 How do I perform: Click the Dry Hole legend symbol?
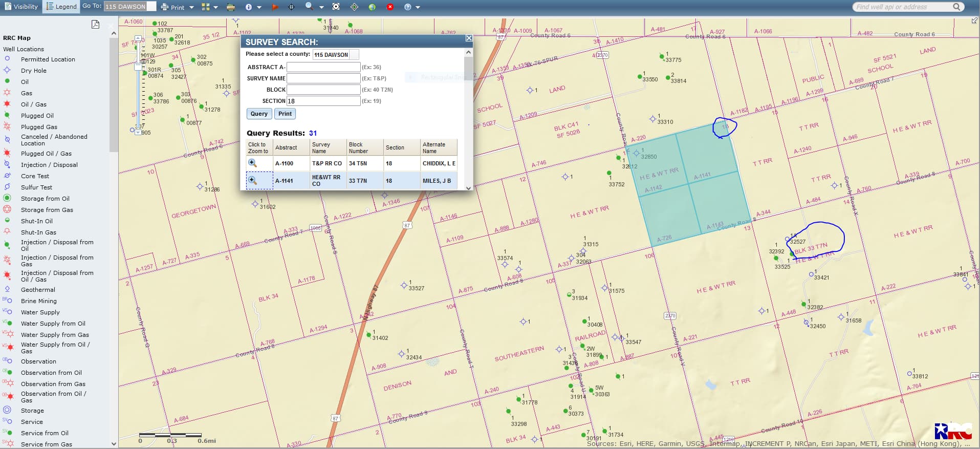pyautogui.click(x=7, y=70)
